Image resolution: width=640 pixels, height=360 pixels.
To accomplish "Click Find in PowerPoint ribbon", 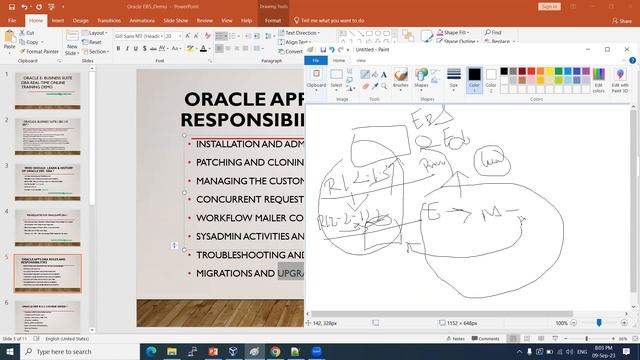I will 493,32.
